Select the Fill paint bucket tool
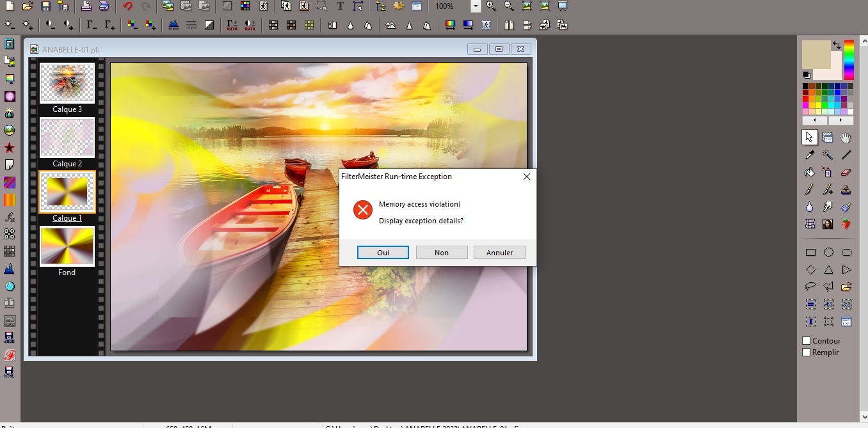The width and height of the screenshot is (868, 428). click(x=810, y=172)
